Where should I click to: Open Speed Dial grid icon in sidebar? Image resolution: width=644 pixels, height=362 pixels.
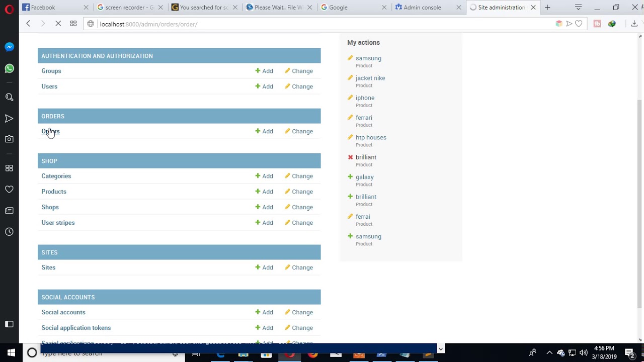[9, 168]
